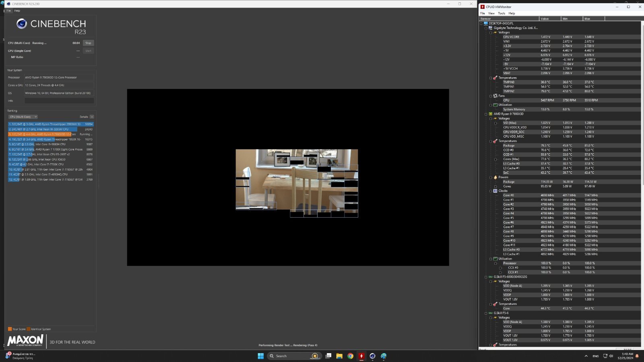Click the taskbar Search box
Viewport: 644px width, 362px height.
(294, 356)
